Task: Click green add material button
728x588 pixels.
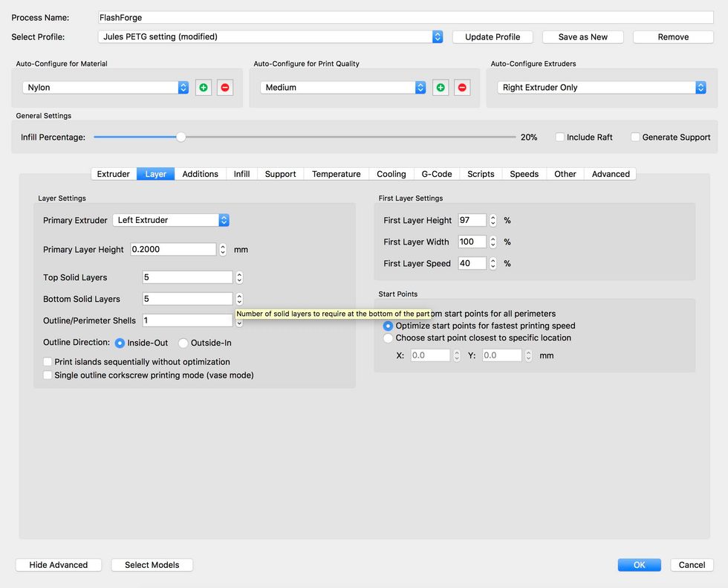Action: click(203, 88)
